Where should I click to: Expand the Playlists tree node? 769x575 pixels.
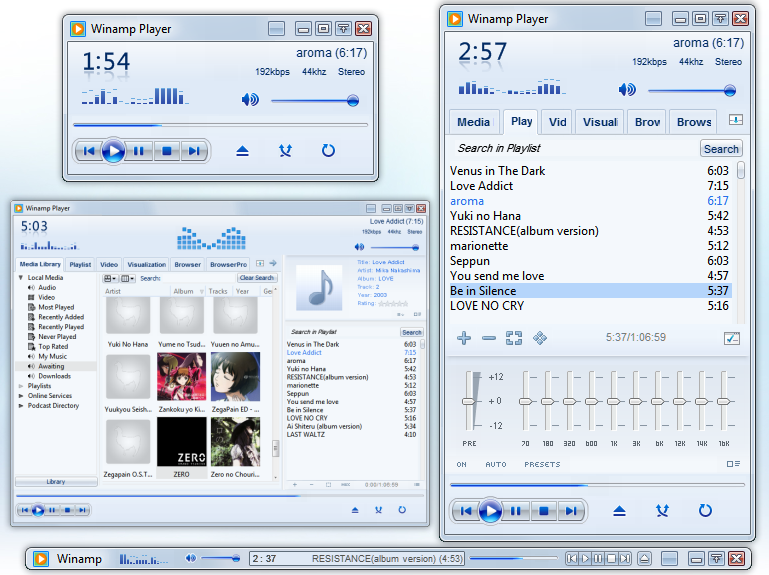pyautogui.click(x=21, y=386)
